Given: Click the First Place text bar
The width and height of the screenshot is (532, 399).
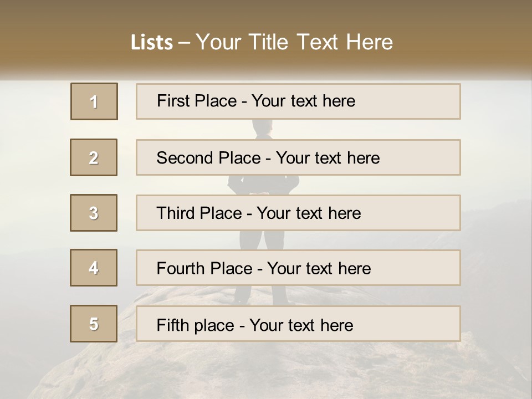Looking at the screenshot, I should click(298, 101).
